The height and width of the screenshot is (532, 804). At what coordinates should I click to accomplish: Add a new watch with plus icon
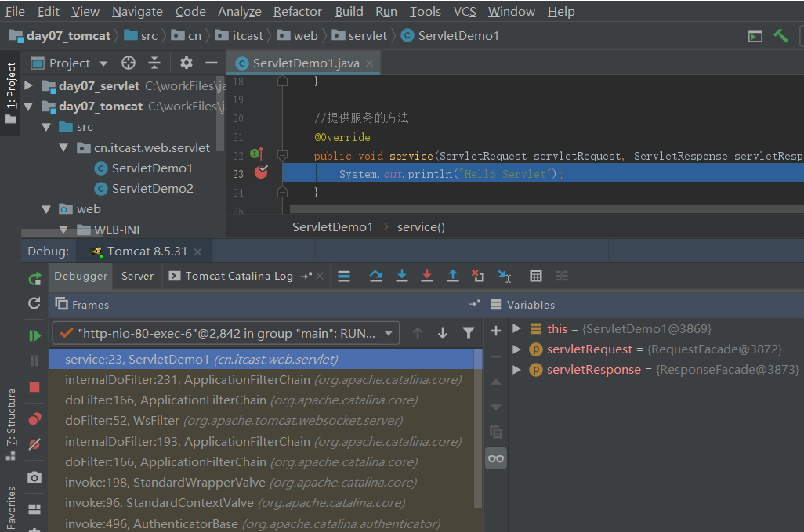point(496,331)
